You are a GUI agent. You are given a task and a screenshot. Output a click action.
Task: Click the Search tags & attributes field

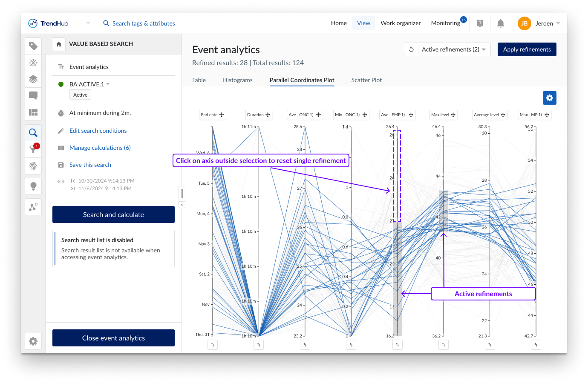(144, 23)
